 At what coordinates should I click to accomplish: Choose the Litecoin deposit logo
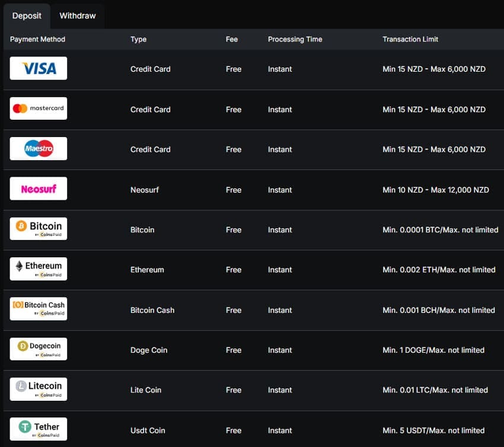coord(38,389)
